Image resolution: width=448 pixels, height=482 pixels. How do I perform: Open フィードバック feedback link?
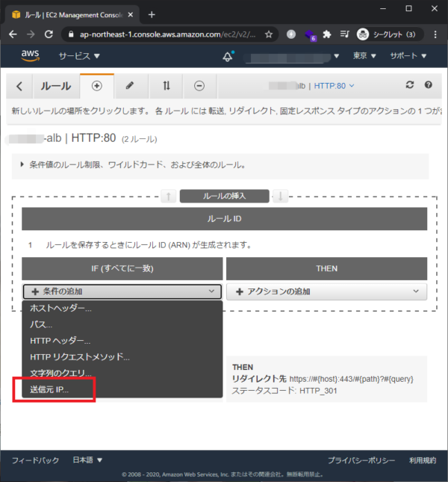click(35, 460)
